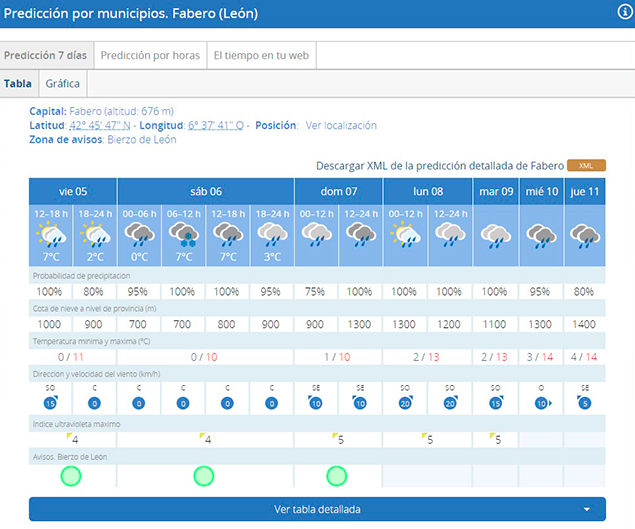Screen dimensions: 635x529
Task: Click dropdown arrow on Ver tabla detallada
Action: 587,509
